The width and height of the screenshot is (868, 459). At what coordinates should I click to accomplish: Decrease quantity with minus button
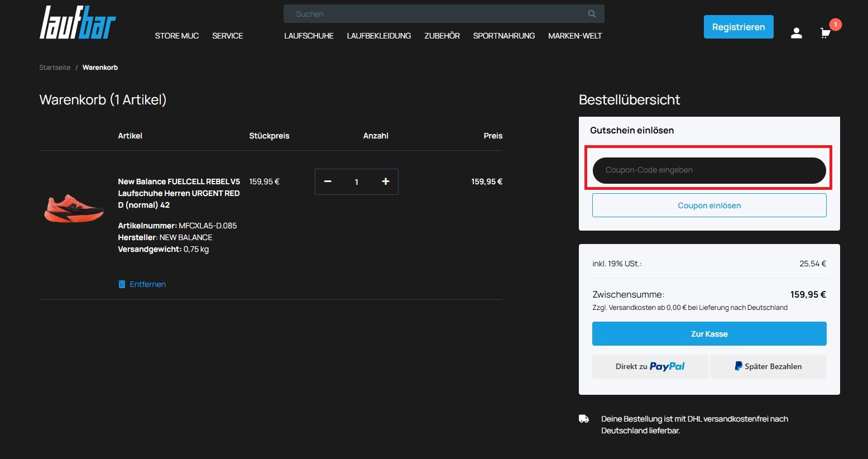point(328,181)
